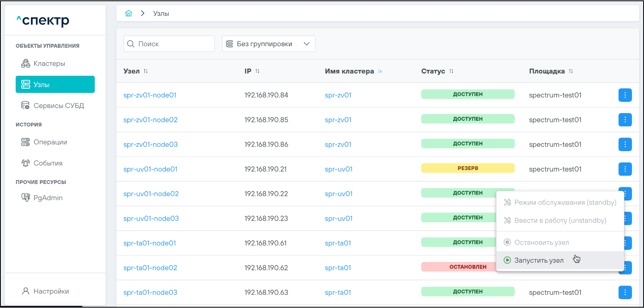
Task: Open node link spr-ta01-node02
Action: coord(150,268)
